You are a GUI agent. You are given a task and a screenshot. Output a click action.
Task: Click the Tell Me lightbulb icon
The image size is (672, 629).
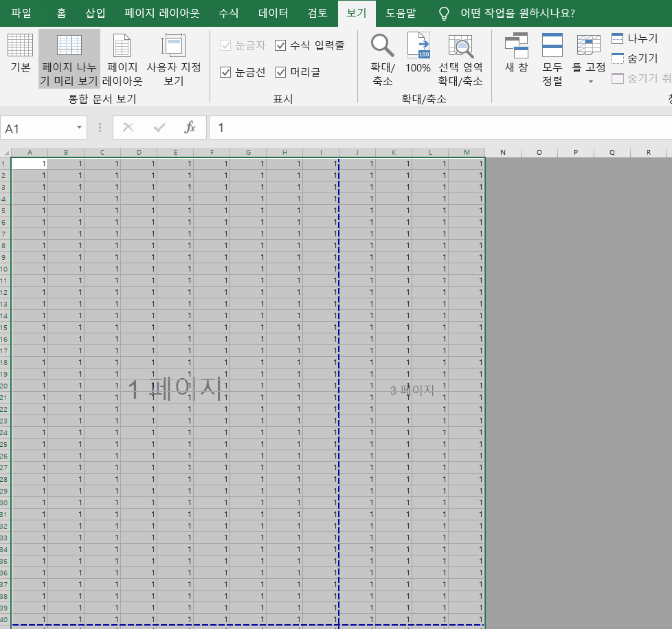(x=444, y=13)
